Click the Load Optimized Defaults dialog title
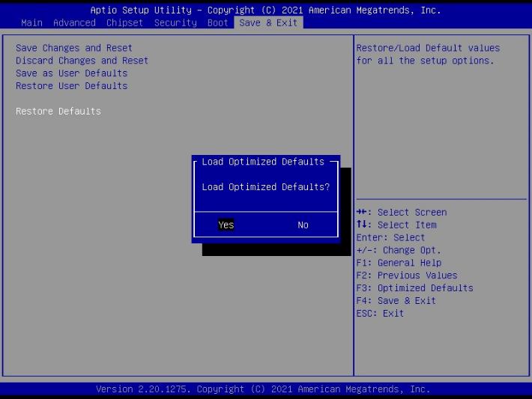532x399 pixels. [263, 162]
